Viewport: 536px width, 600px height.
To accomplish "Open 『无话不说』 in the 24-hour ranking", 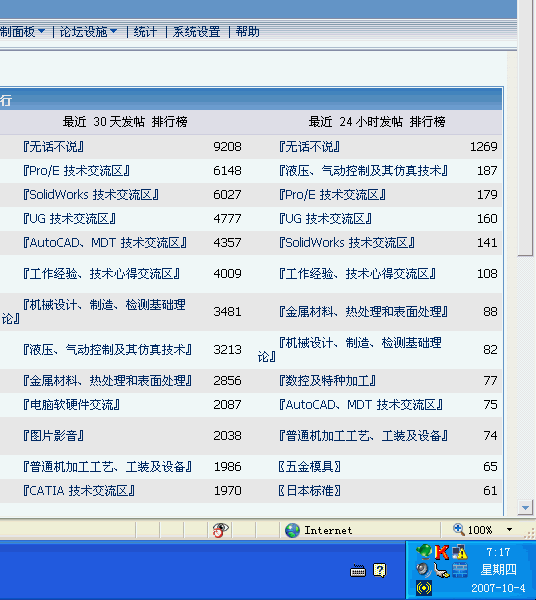I will tap(310, 147).
